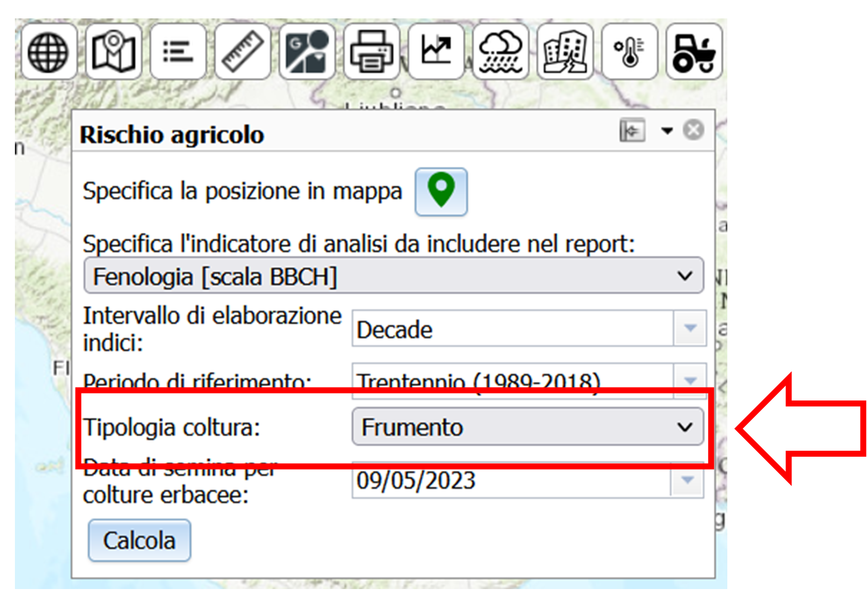Click the 09/05/2023 sowing date field

(x=511, y=480)
